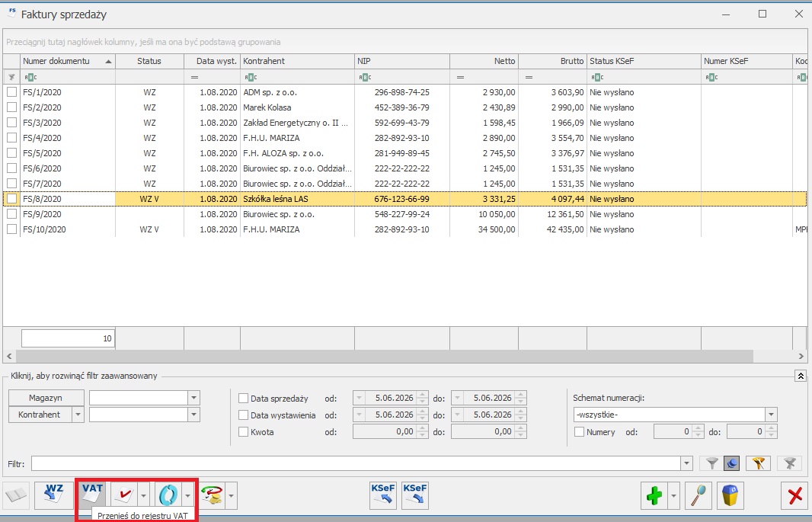The height and width of the screenshot is (522, 812).
Task: Open the dropdown next to blue circular arrows
Action: click(x=187, y=495)
